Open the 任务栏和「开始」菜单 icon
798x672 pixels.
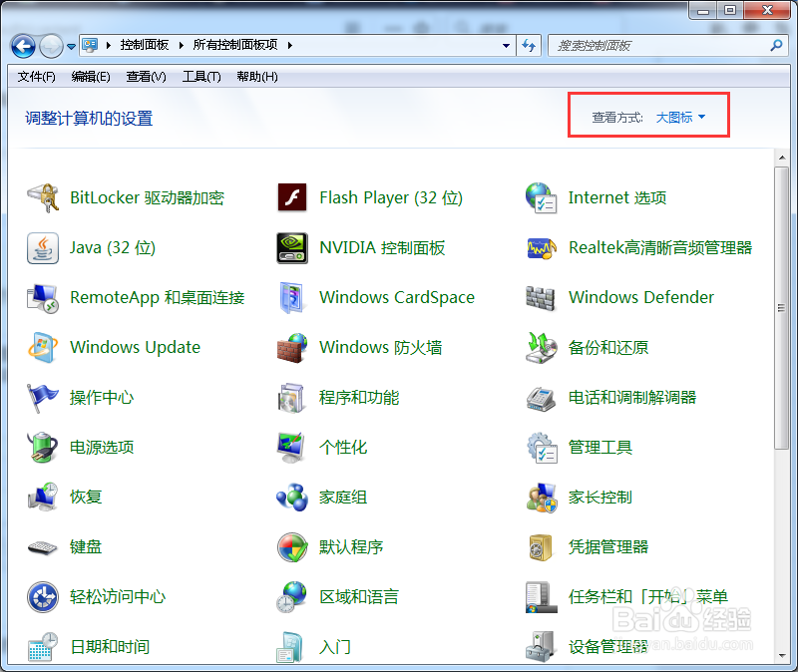[541, 597]
